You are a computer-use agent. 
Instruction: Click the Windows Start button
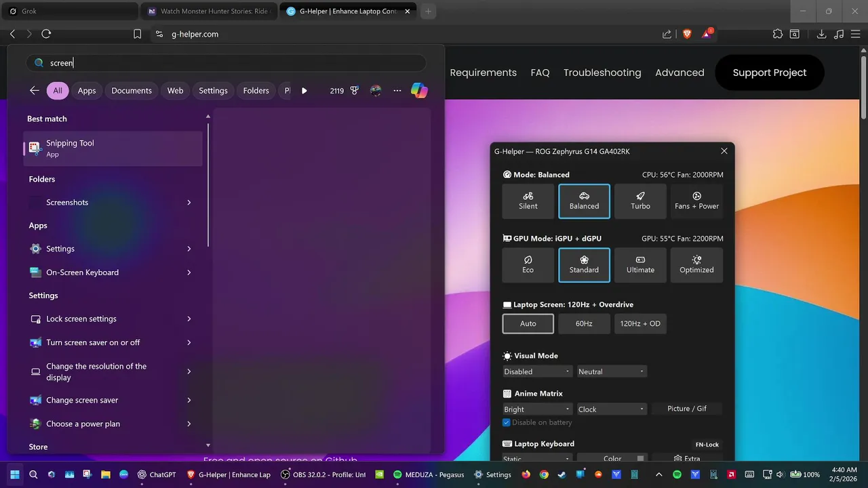[14, 474]
